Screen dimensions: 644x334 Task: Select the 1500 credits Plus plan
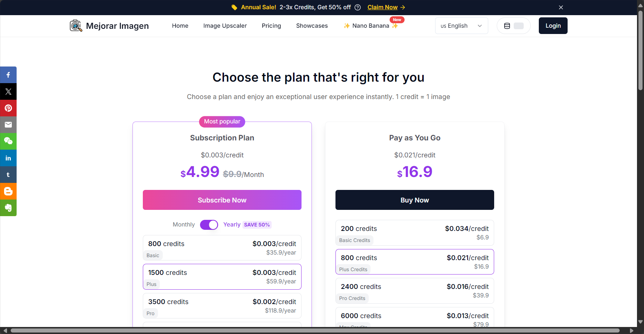(222, 277)
